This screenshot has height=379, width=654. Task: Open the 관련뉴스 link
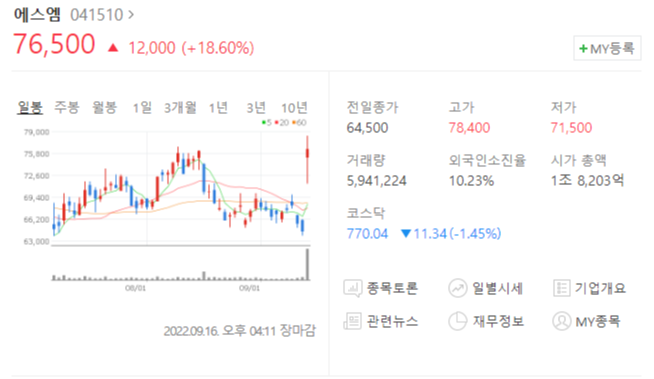tap(392, 321)
